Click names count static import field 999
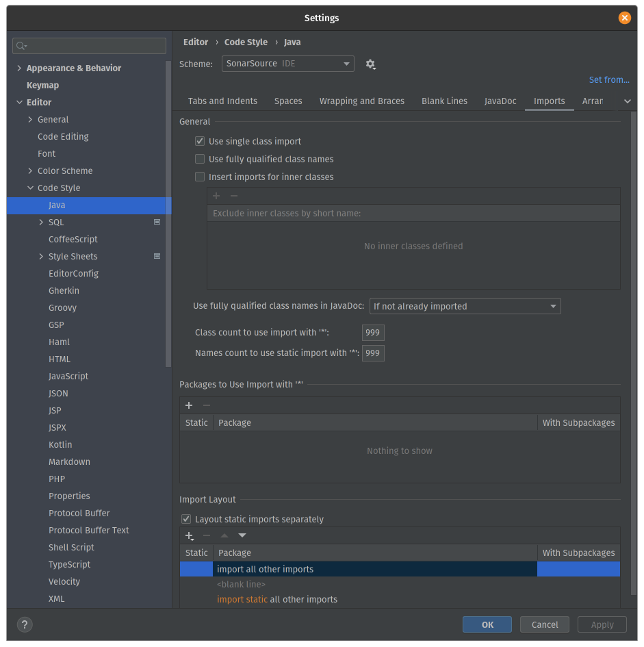 pyautogui.click(x=373, y=353)
